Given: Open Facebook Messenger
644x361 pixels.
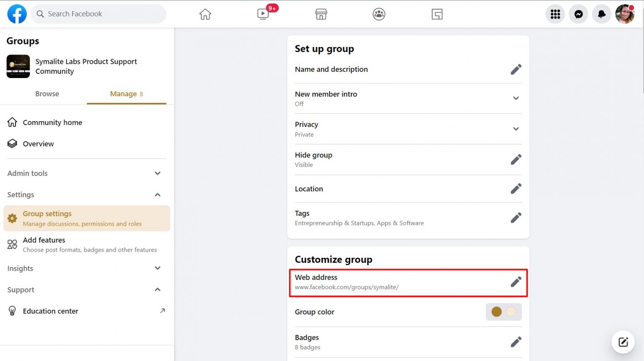Looking at the screenshot, I should coord(578,14).
